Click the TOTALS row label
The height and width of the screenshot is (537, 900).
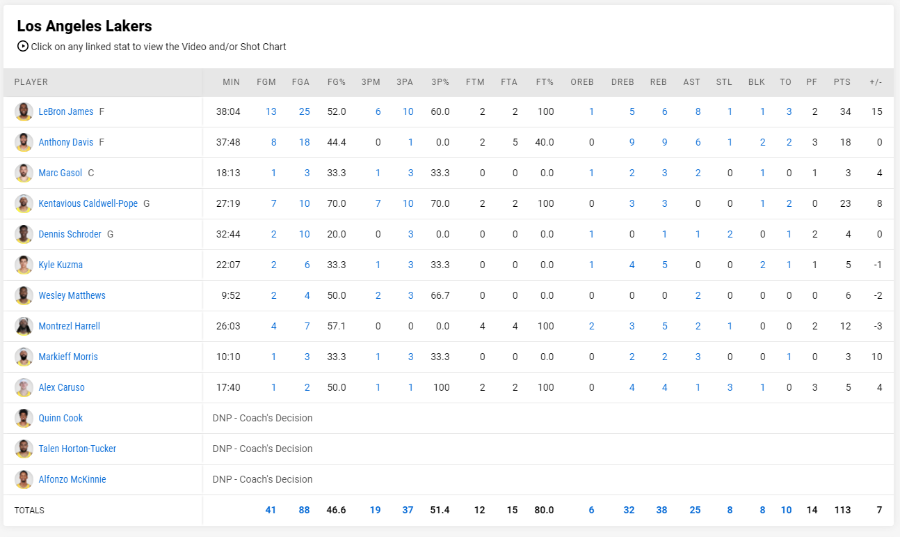tap(29, 510)
